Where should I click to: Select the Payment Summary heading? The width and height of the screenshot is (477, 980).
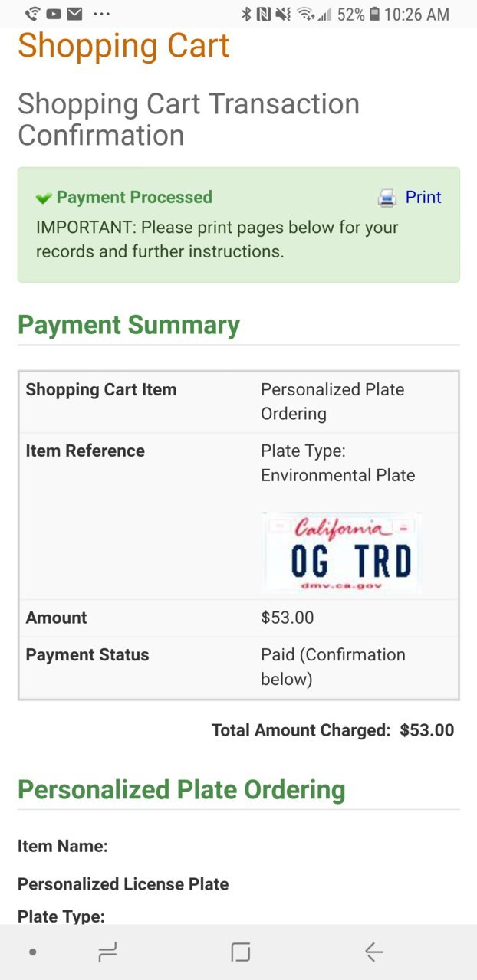tap(129, 325)
